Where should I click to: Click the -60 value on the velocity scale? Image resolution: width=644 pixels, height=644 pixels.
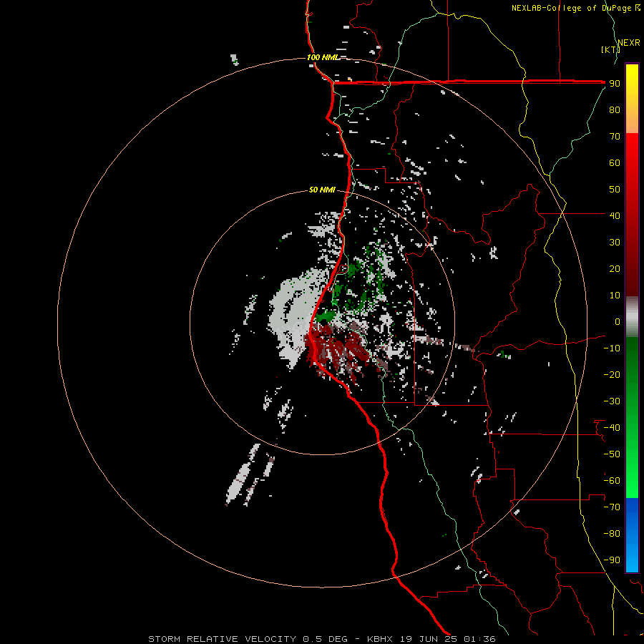coord(612,481)
